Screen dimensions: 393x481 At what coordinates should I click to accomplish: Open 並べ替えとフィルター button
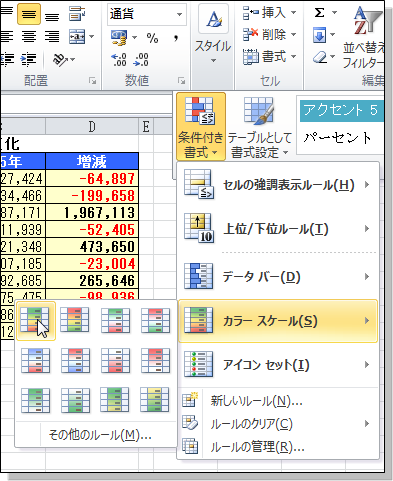[365, 37]
